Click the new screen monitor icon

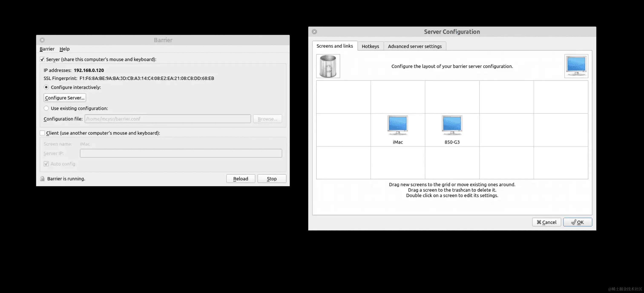[576, 66]
